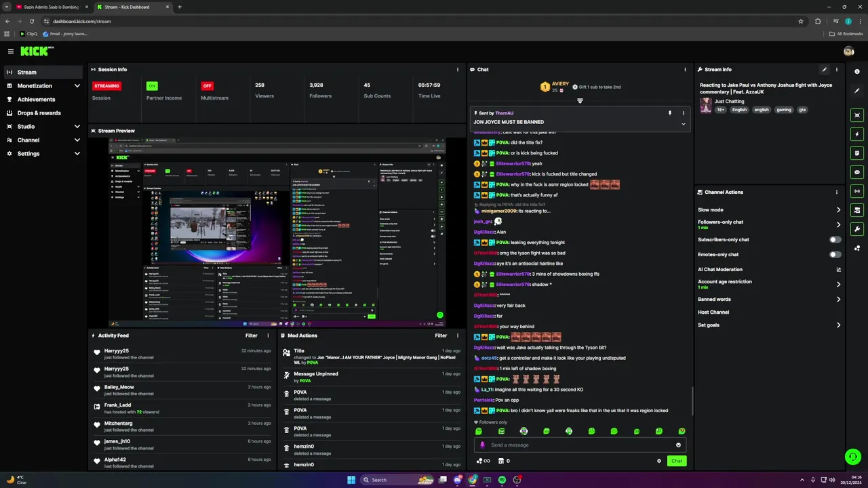
Task: Toggle the chat bubble widget icon in sidebar
Action: [x=857, y=172]
